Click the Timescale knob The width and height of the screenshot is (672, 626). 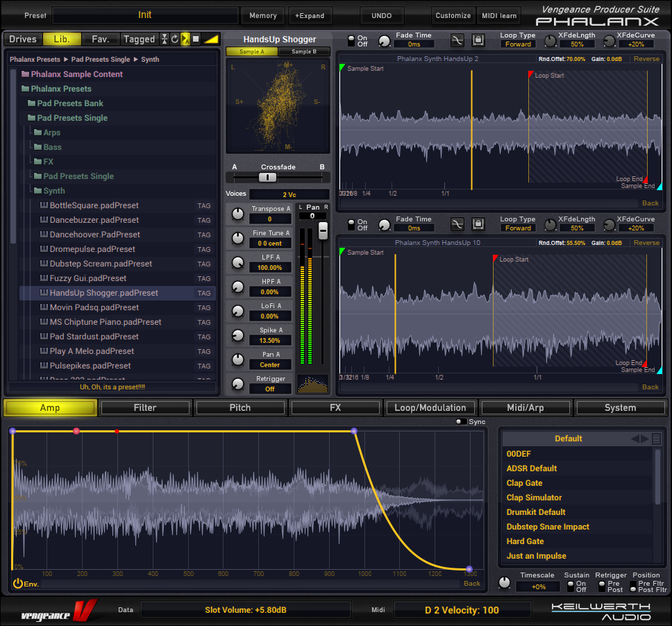tap(505, 583)
